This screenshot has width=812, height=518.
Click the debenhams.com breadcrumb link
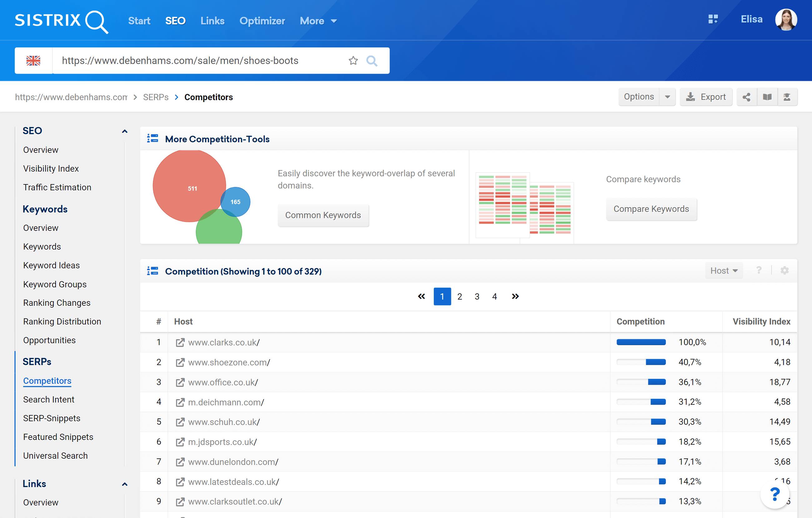pos(71,97)
